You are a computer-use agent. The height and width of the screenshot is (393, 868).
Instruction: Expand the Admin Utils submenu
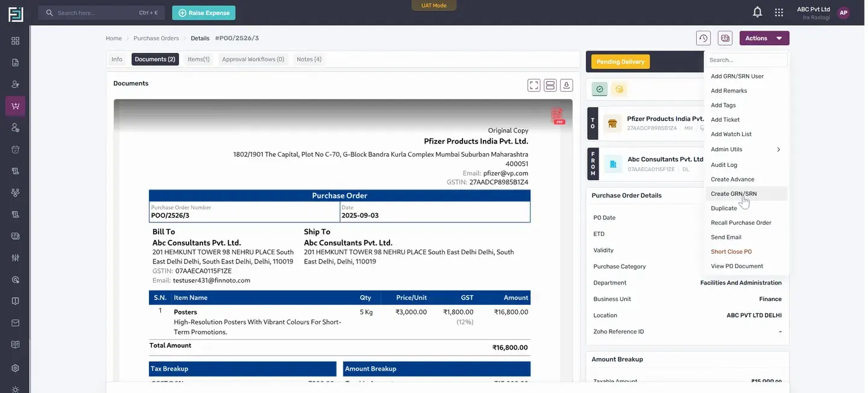746,149
